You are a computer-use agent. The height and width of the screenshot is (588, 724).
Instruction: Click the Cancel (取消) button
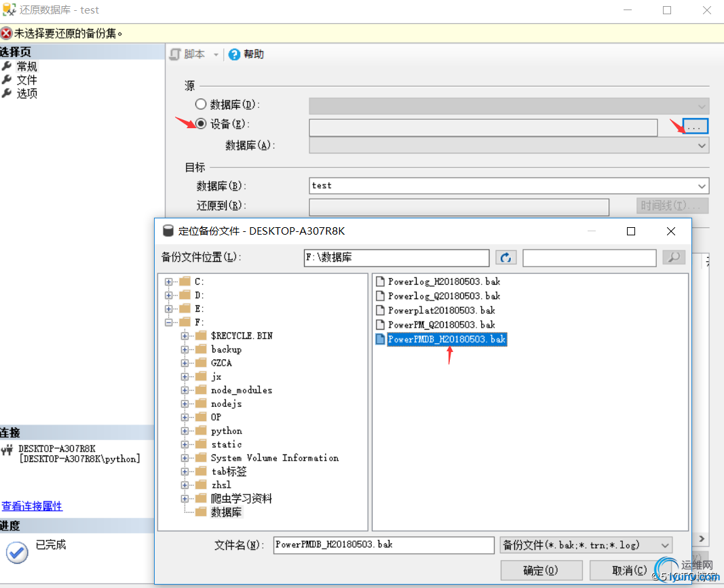(630, 570)
